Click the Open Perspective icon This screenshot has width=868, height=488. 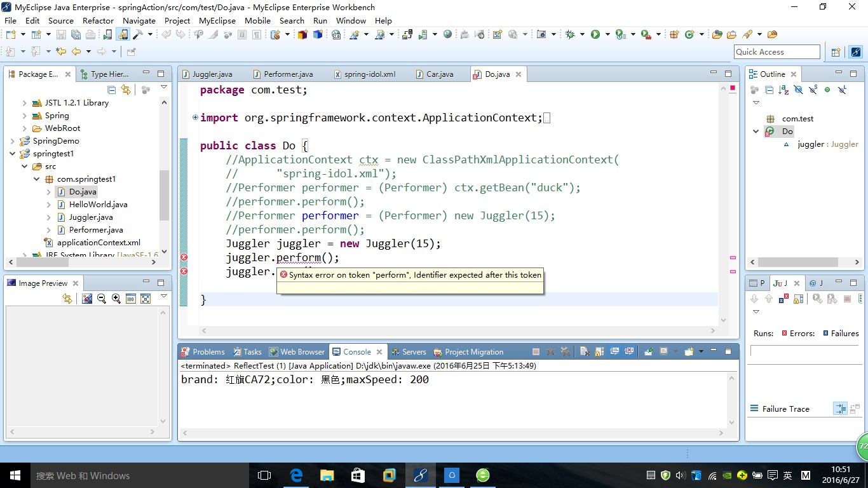click(x=836, y=52)
